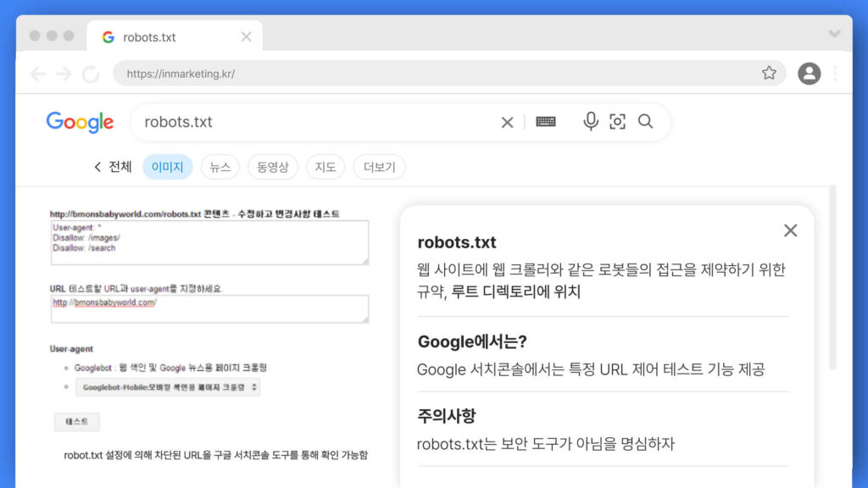This screenshot has height=488, width=868.
Task: Bookmark page with the star icon
Action: [768, 73]
